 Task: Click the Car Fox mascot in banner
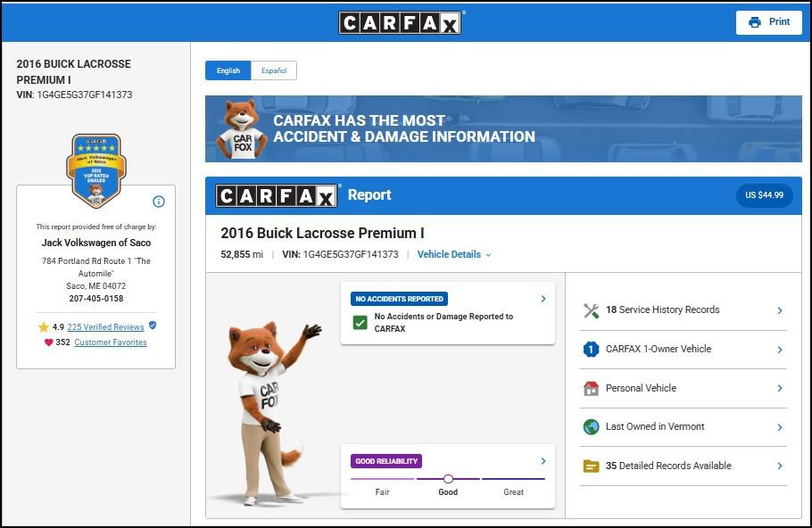[241, 129]
